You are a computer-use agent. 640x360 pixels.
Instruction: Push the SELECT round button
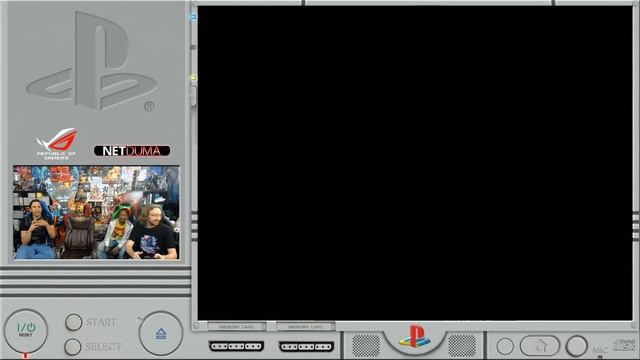coord(73,347)
